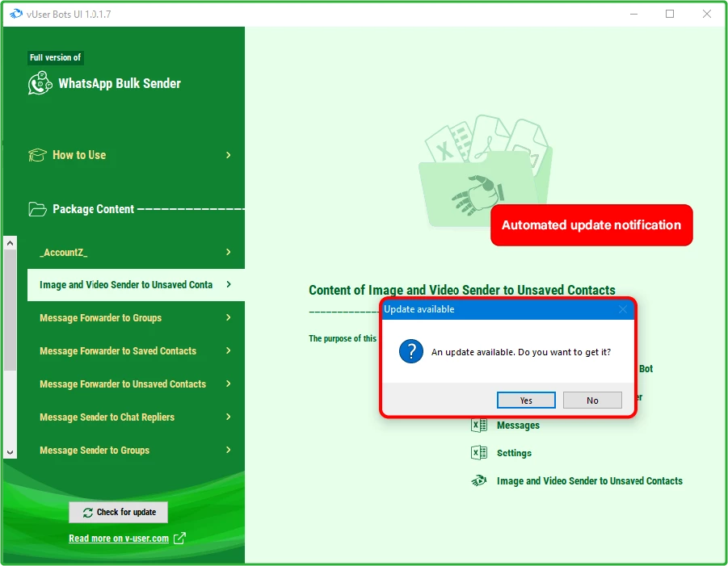
Task: Click the external link icon next to v-user.com
Action: [179, 539]
